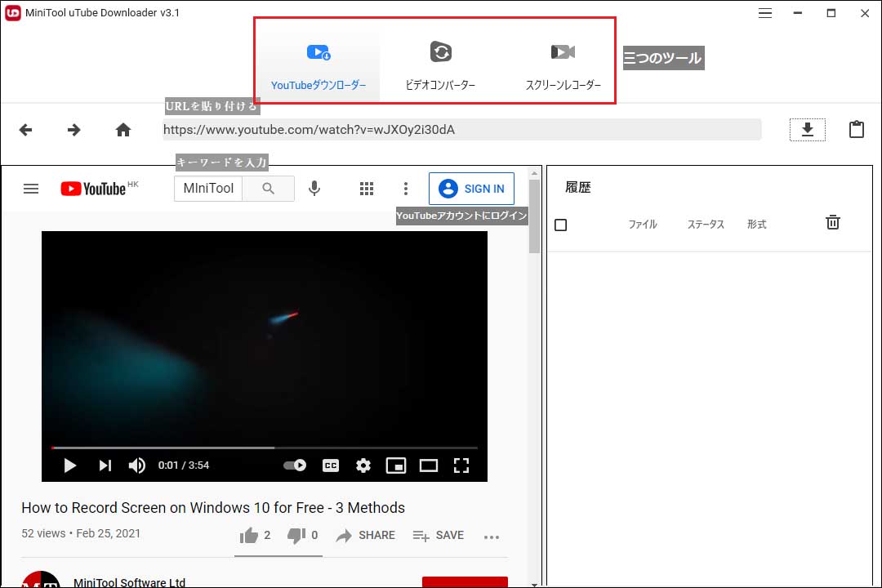Delete history with trash icon
Screen dimensions: 882x588
pyautogui.click(x=833, y=222)
